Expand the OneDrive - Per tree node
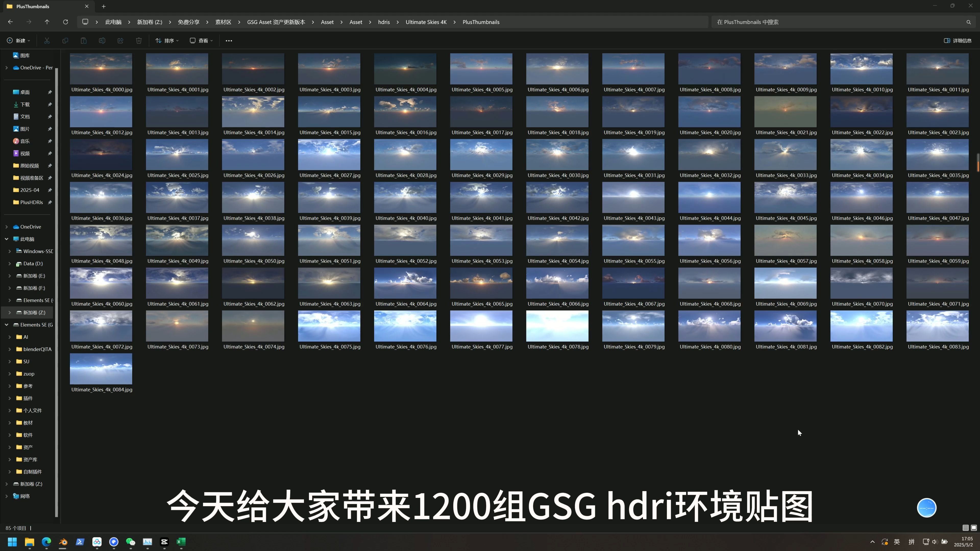Image resolution: width=980 pixels, height=551 pixels. (x=6, y=68)
